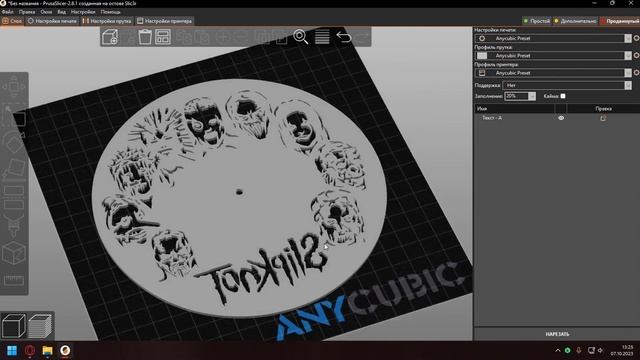
Task: Open the Поддержка dropdown
Action: click(567, 85)
